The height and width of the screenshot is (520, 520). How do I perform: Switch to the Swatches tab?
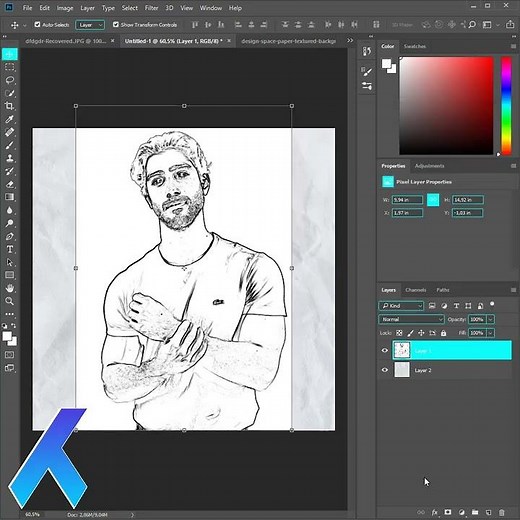coord(415,46)
